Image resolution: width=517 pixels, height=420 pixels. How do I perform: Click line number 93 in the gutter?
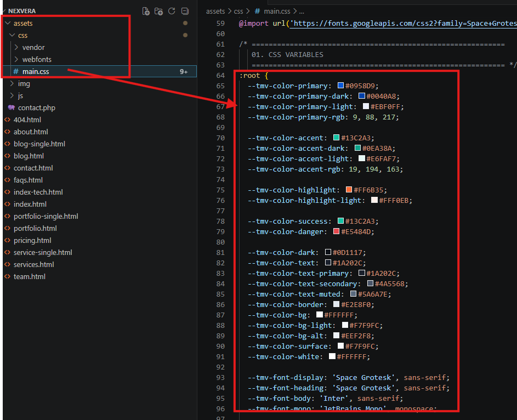pyautogui.click(x=220, y=377)
